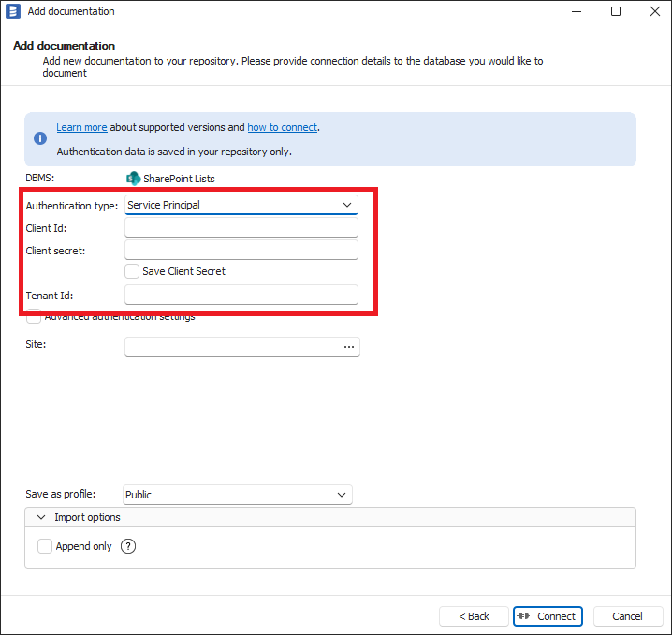Focus the Client Id input field
This screenshot has height=635, width=672.
point(241,227)
